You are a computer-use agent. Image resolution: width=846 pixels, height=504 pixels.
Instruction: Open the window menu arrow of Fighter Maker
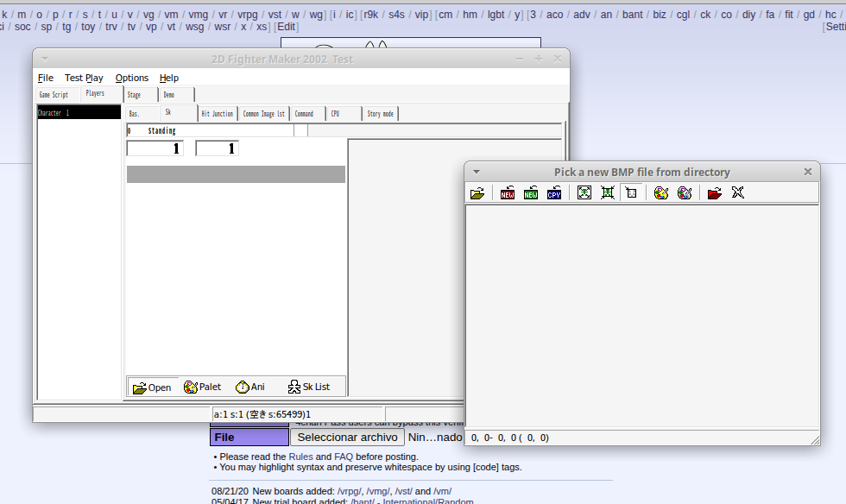coord(45,59)
